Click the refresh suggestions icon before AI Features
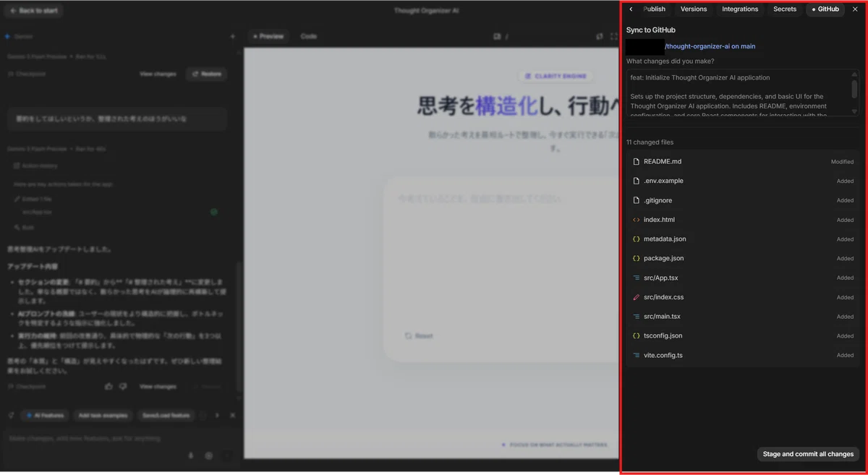Viewport: 868px width, 475px height. (x=11, y=416)
